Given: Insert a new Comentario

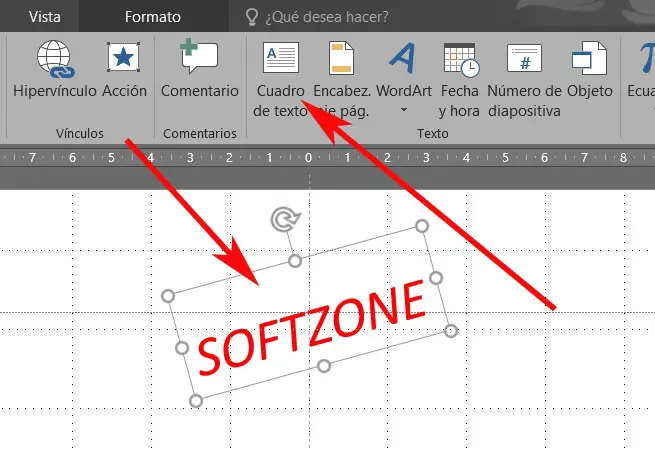Looking at the screenshot, I should (x=199, y=69).
